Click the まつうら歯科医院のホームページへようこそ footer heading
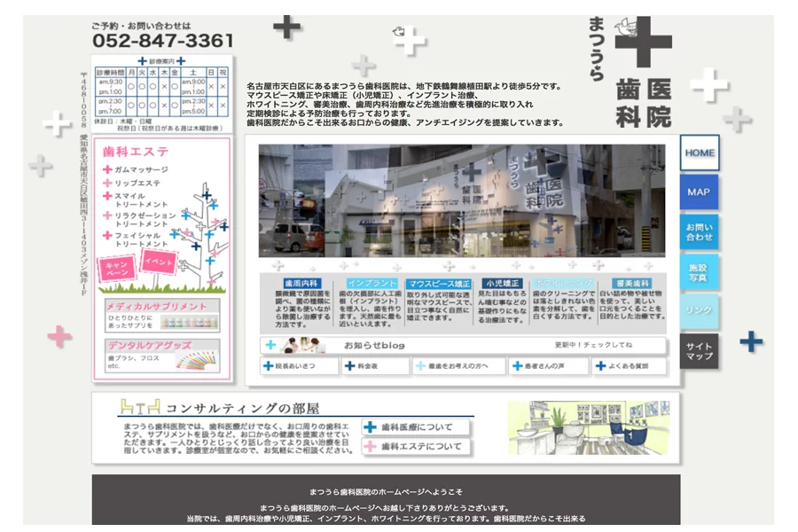This screenshot has height=532, width=798. [x=386, y=492]
